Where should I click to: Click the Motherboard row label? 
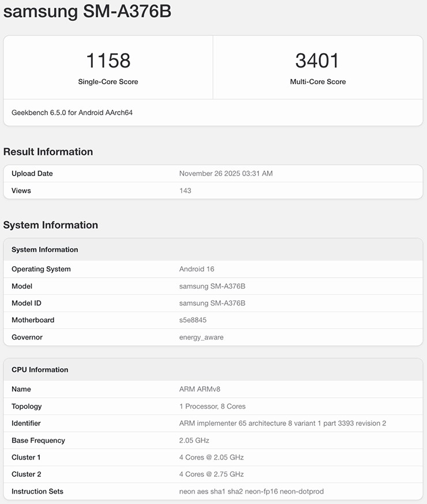33,320
